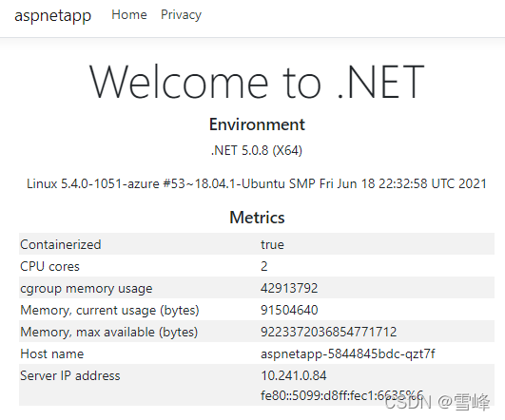
Task: Select the Containerized row label
Action: (61, 244)
